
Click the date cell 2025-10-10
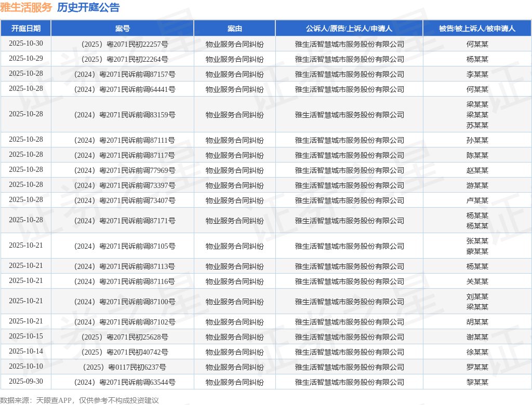pyautogui.click(x=26, y=367)
